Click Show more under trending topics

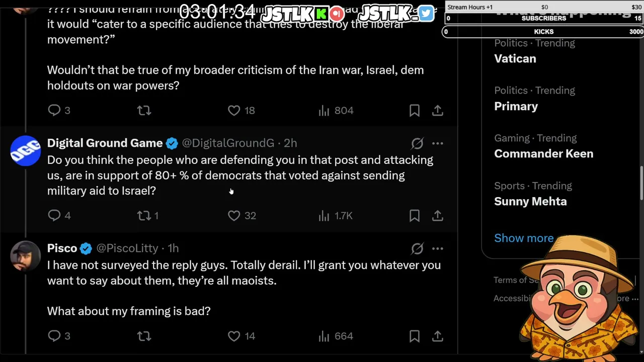[x=523, y=238]
